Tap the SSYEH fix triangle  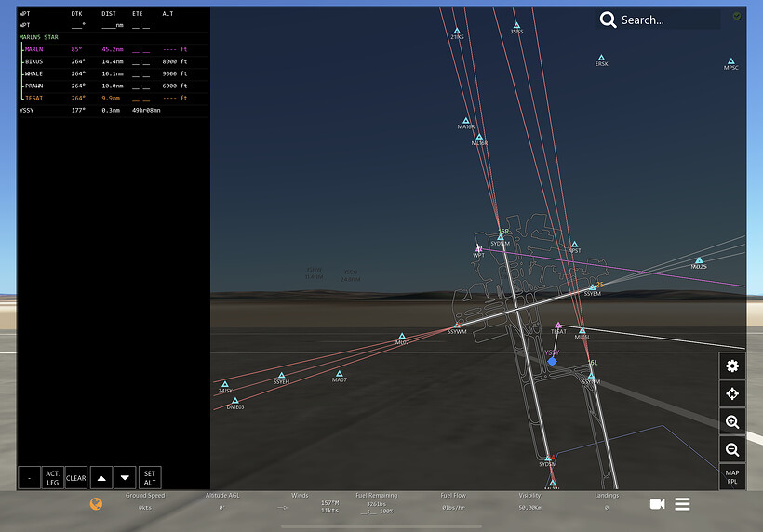281,376
